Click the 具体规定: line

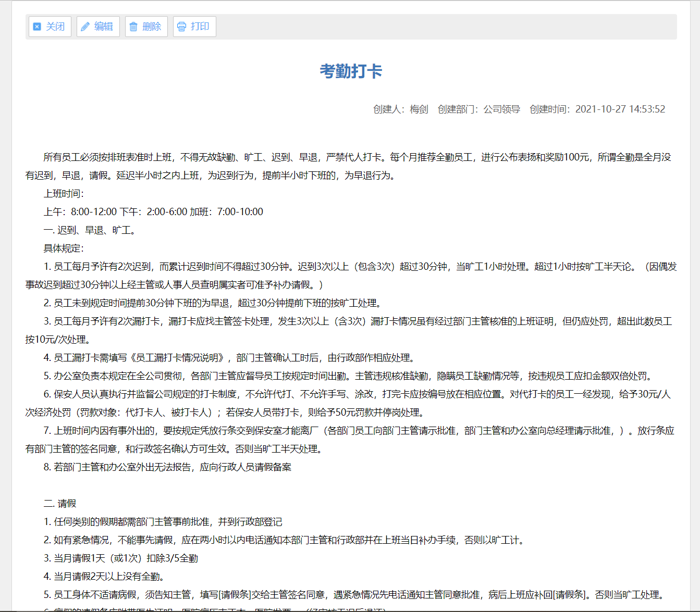tap(64, 248)
